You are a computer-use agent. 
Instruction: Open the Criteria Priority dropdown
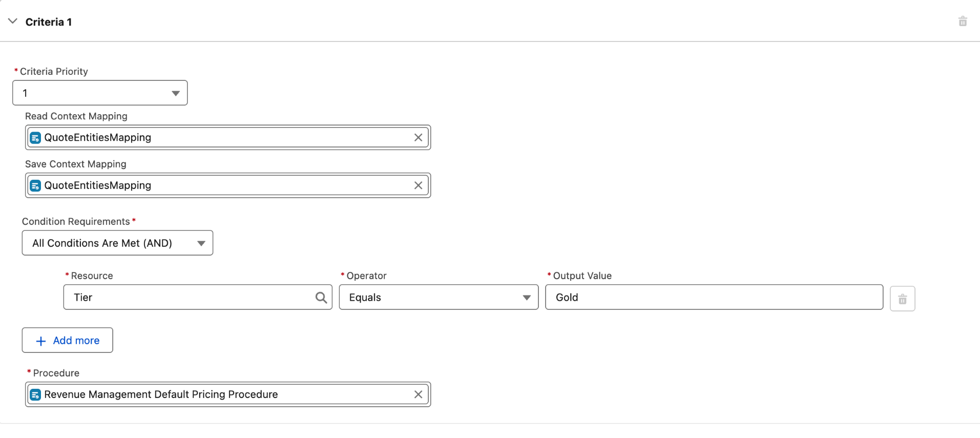tap(100, 93)
